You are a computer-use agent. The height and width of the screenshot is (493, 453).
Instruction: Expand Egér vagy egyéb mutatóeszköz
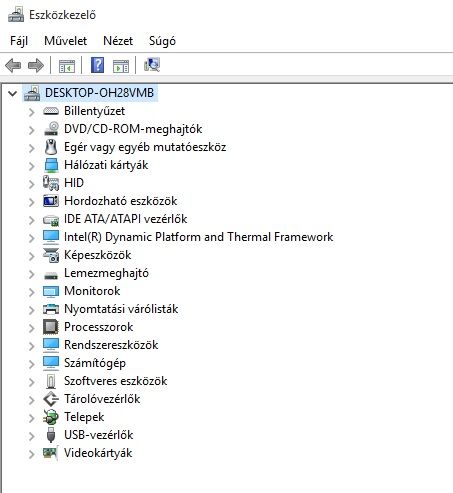[31, 148]
